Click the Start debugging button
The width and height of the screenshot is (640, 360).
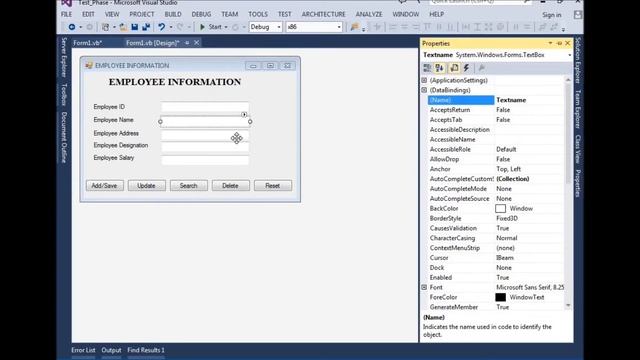coord(210,27)
